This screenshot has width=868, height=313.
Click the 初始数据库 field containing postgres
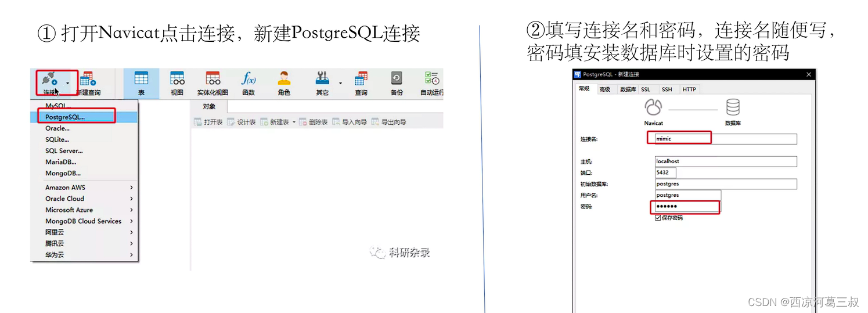[x=726, y=184]
